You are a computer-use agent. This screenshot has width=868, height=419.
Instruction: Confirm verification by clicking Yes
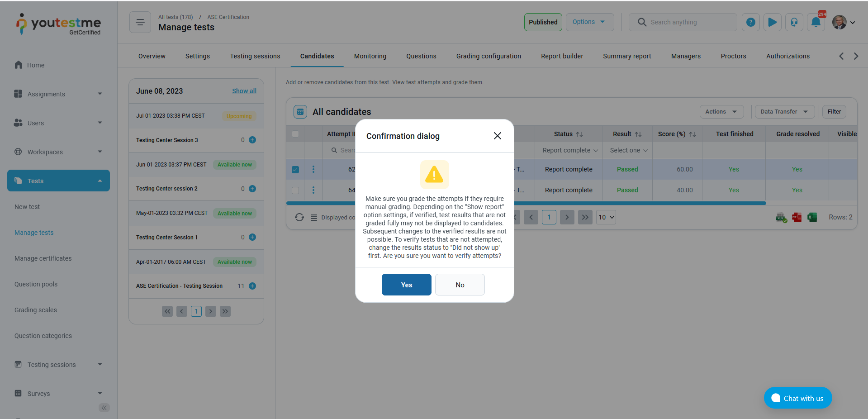pos(406,285)
